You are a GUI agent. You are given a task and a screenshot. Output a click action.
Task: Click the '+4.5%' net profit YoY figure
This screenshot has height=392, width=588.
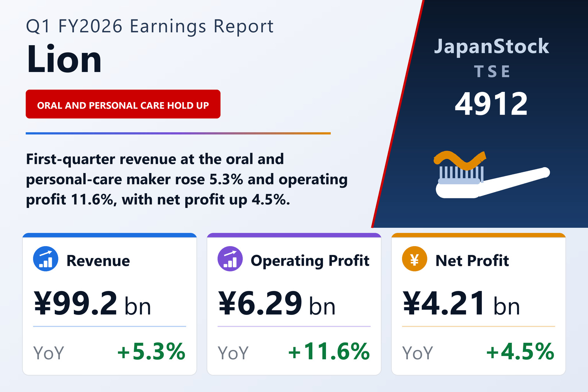[x=520, y=352]
